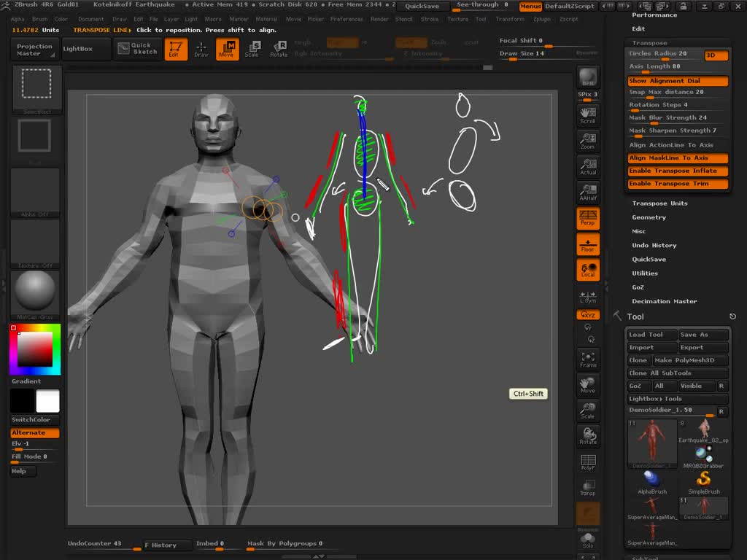This screenshot has height=560, width=747.
Task: Click Make PolyMesh3D button
Action: pyautogui.click(x=690, y=360)
